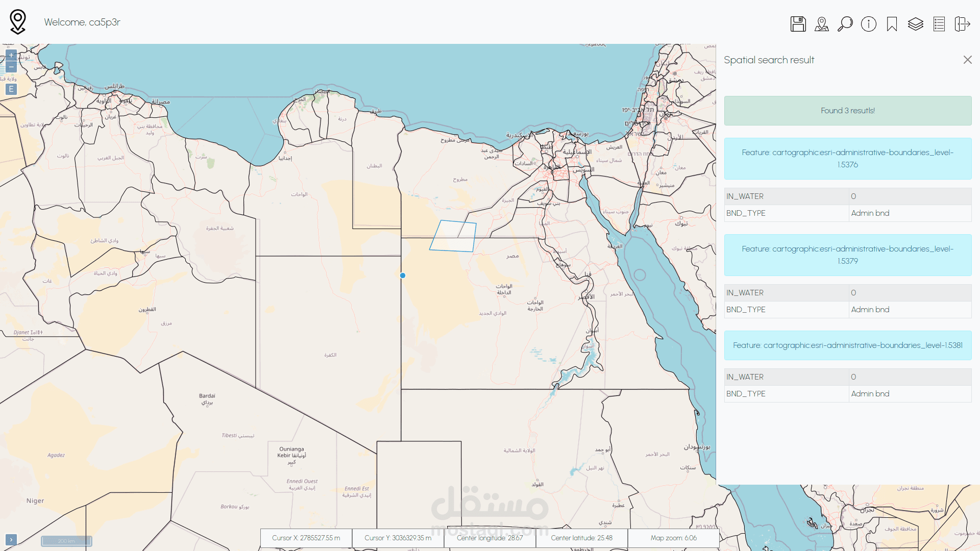
Task: Select the Locate on map pin icon
Action: point(821,23)
